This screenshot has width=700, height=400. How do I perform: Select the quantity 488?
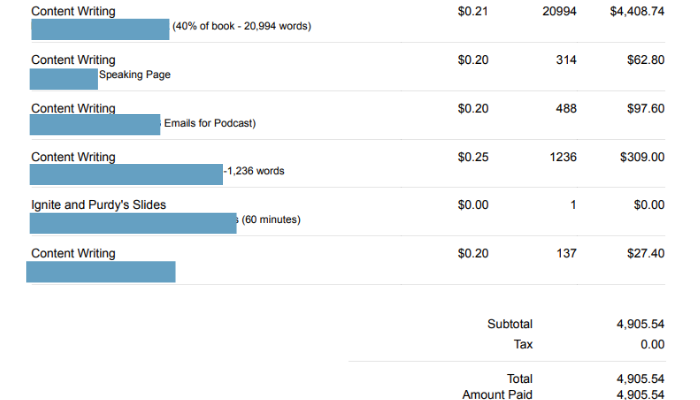(x=566, y=108)
